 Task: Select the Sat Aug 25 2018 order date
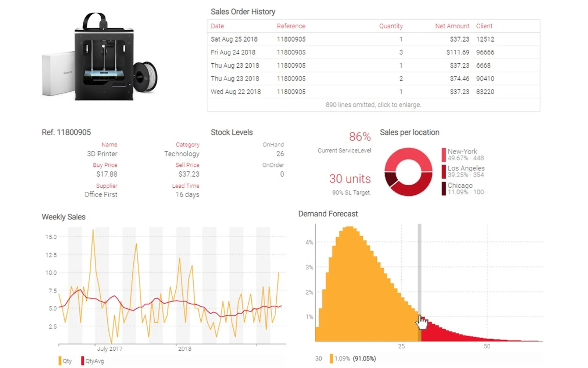point(234,39)
